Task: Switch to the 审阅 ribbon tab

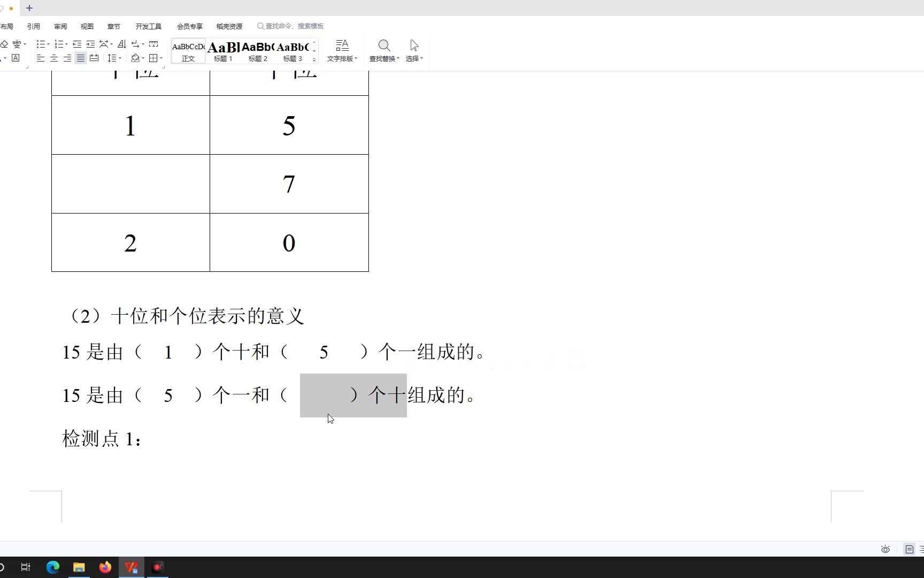Action: pos(60,26)
